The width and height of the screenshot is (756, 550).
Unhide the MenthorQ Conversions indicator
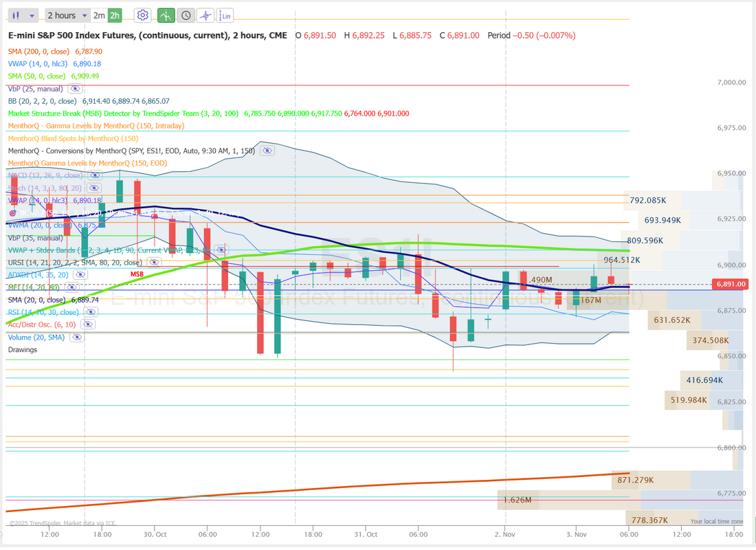pyautogui.click(x=267, y=151)
